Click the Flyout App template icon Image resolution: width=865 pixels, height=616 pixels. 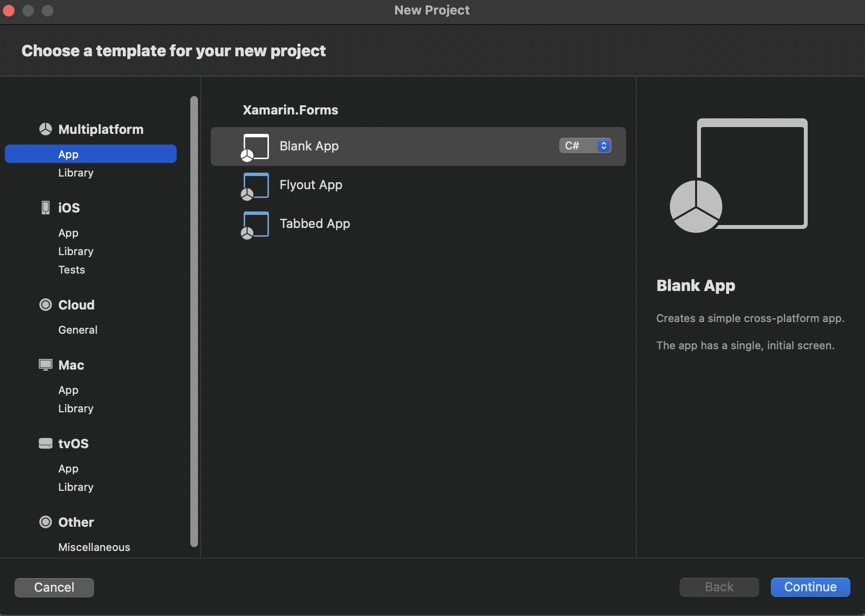[x=255, y=186]
